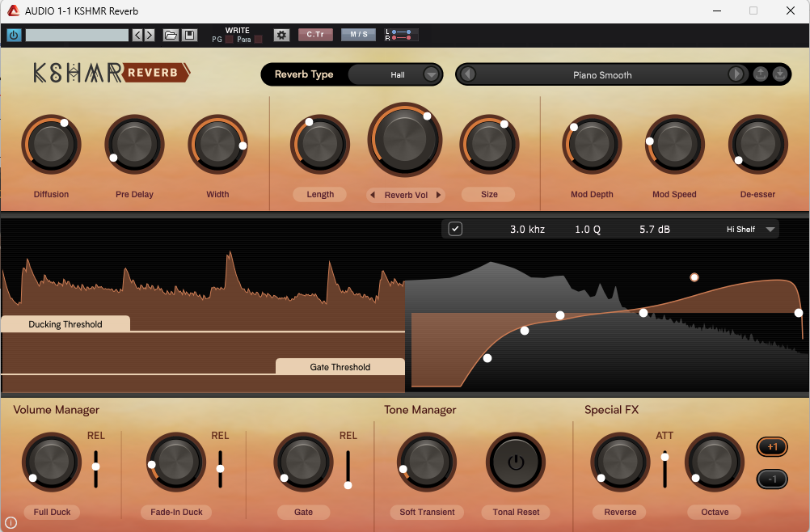Open the plugin settings gear icon

281,35
